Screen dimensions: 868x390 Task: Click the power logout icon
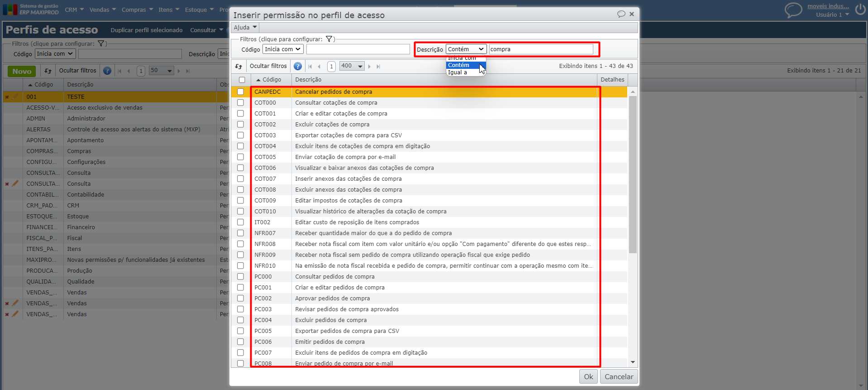click(x=860, y=10)
